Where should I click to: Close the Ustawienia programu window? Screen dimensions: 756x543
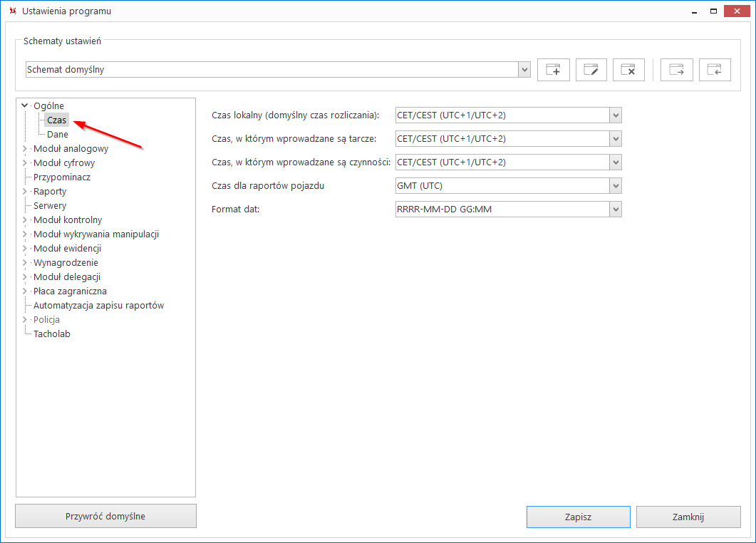pyautogui.click(x=737, y=11)
